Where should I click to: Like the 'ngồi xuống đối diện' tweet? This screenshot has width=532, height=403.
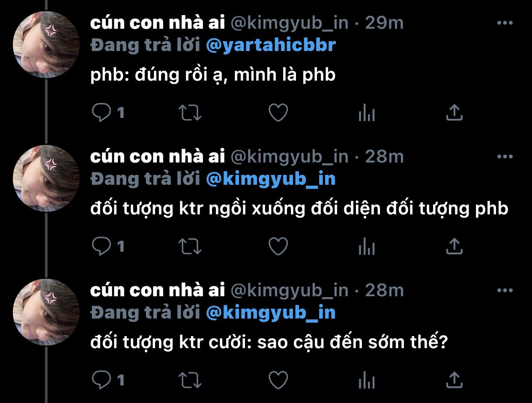tap(278, 246)
